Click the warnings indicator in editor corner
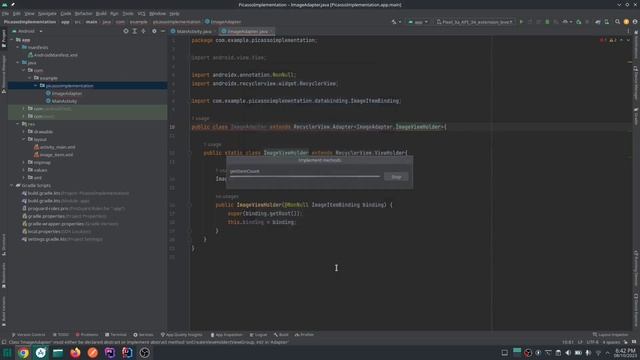 [613, 40]
